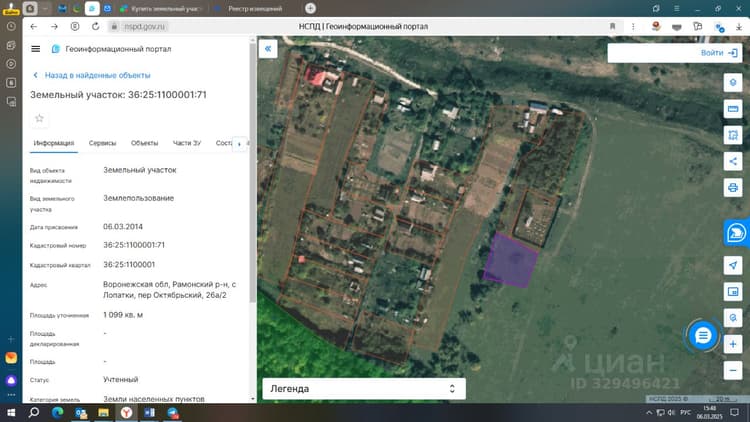This screenshot has height=422, width=750.
Task: Select the measure ruler tool on map
Action: tap(733, 109)
